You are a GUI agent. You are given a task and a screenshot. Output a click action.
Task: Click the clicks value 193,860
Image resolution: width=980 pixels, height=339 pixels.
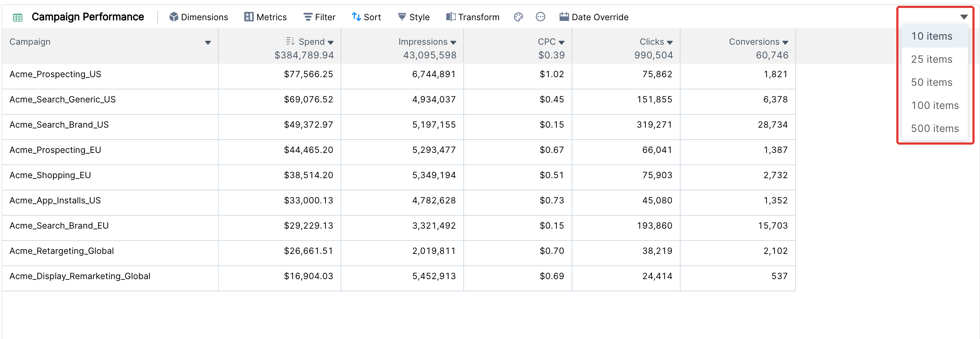(654, 226)
